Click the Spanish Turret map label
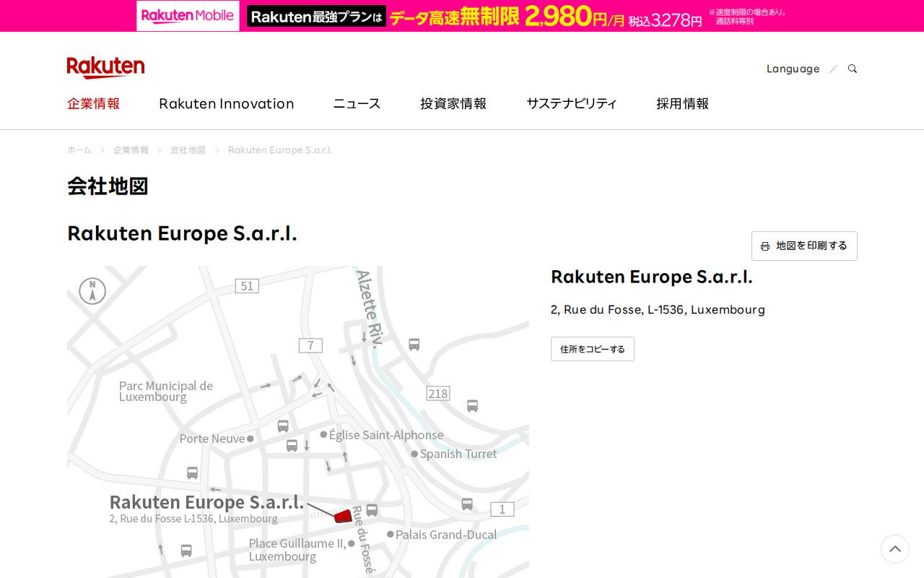This screenshot has width=924, height=578. click(x=458, y=454)
